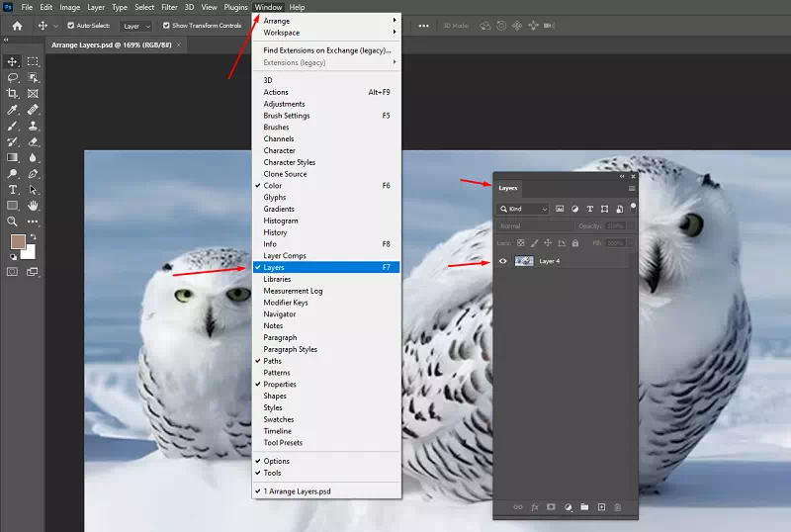The image size is (791, 532).
Task: Create a new layer with plus icon
Action: (601, 507)
